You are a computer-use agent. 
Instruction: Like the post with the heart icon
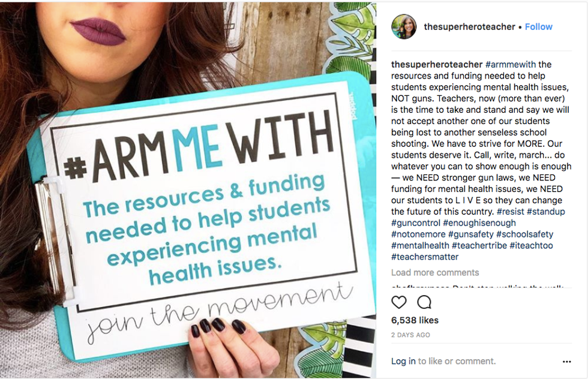click(398, 302)
